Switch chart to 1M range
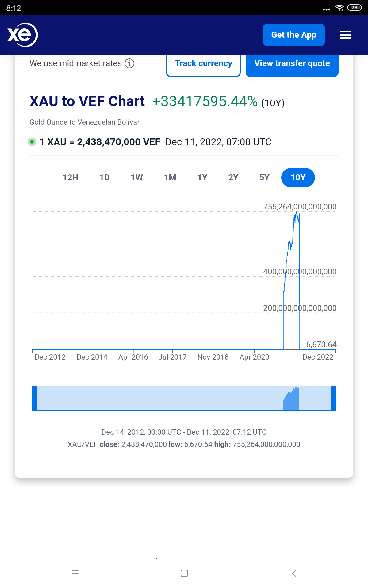Viewport: 368px width, 588px height. coord(170,178)
